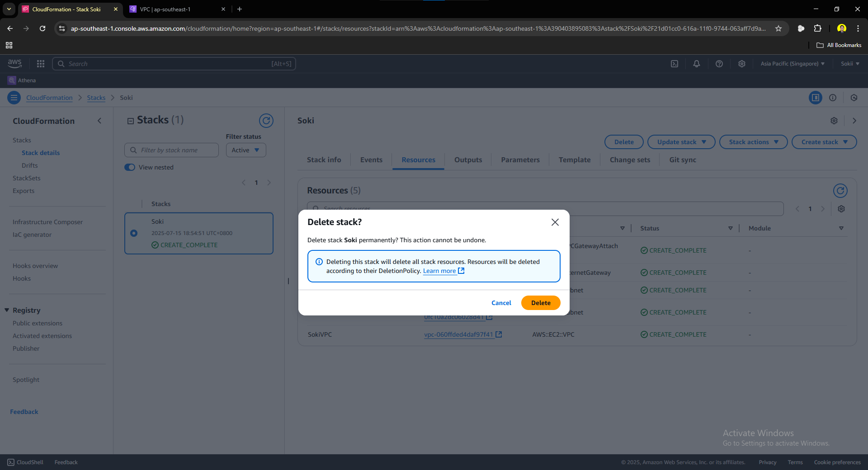Open the All Bookmarks folder
Image resolution: width=868 pixels, height=470 pixels.
pos(839,45)
